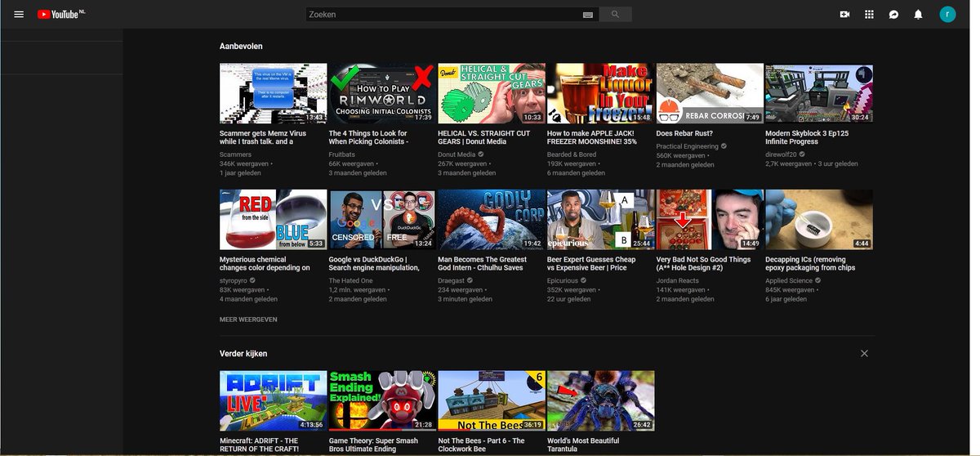The image size is (980, 456).
Task: Open the Donut Media channel link
Action: pos(457,154)
